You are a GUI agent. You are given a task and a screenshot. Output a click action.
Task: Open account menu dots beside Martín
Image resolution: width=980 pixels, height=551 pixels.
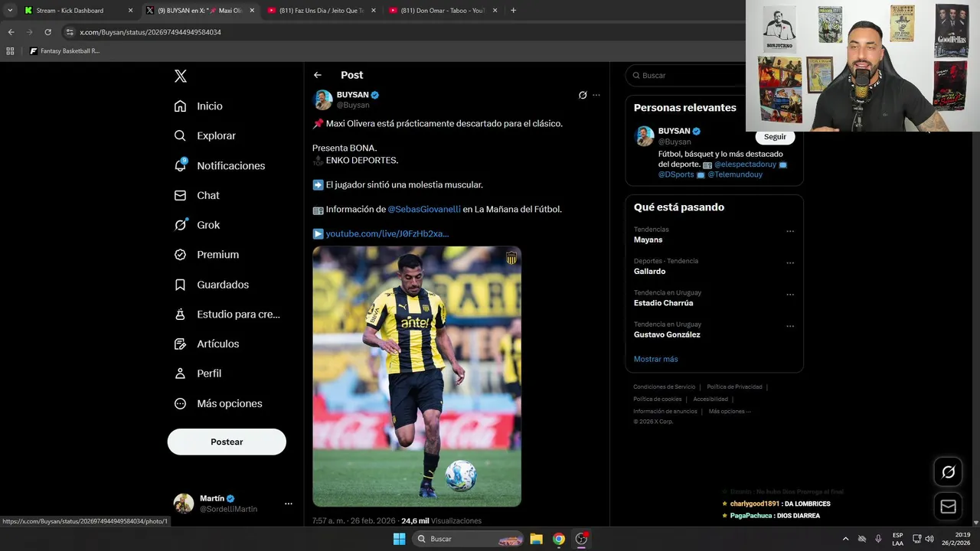pos(289,504)
